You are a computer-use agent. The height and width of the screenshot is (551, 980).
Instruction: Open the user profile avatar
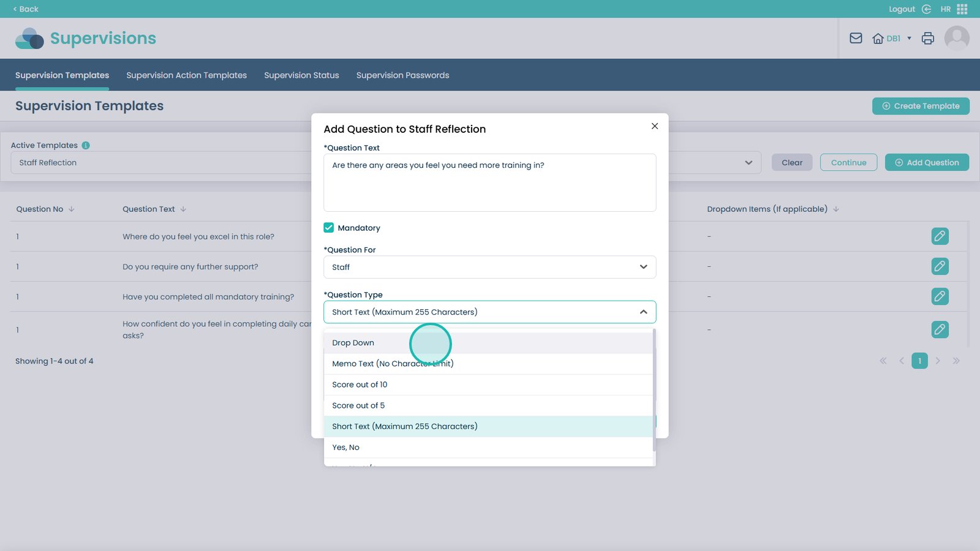pyautogui.click(x=956, y=39)
